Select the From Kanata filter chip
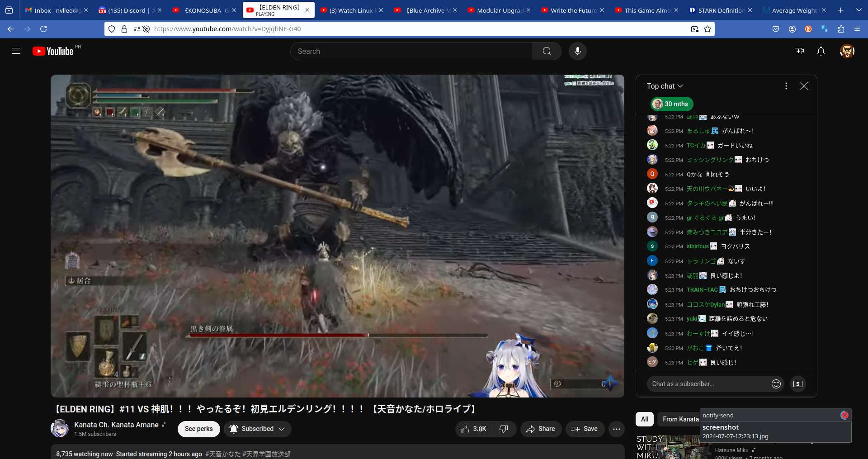Image resolution: width=868 pixels, height=459 pixels. click(x=679, y=419)
